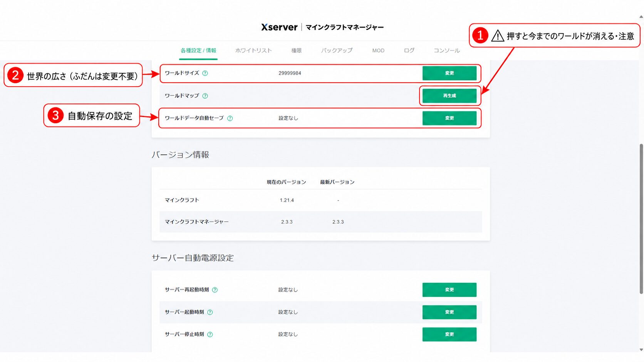Screen dimensions: 644x362
Task: Click the world size value 29999984
Action: point(290,73)
